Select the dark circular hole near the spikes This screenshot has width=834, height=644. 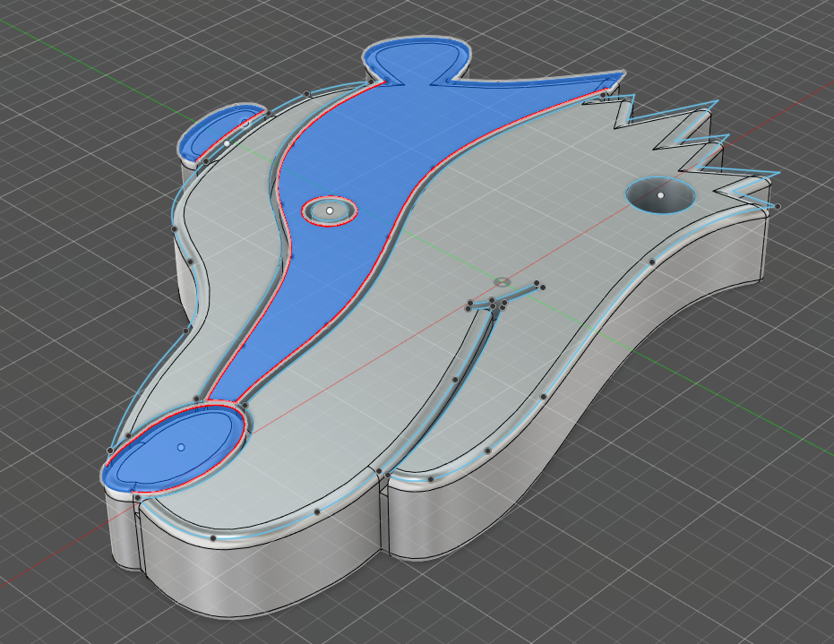660,194
